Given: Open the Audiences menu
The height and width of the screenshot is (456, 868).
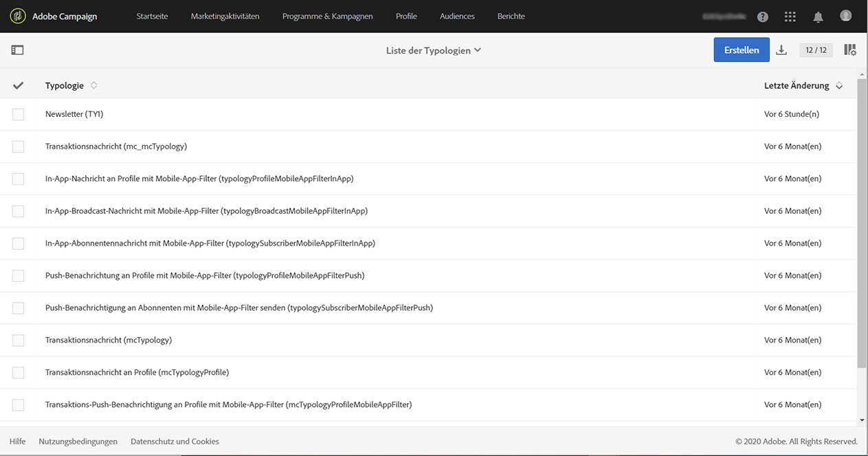Looking at the screenshot, I should coord(457,16).
